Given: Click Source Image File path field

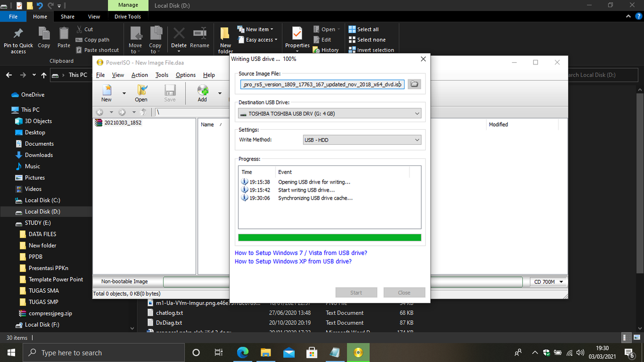Looking at the screenshot, I should (322, 84).
